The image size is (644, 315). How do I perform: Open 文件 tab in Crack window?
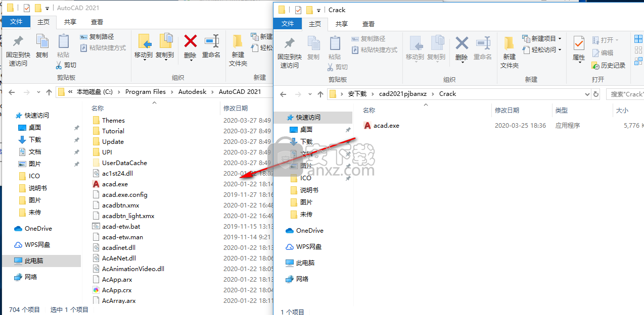click(x=288, y=24)
